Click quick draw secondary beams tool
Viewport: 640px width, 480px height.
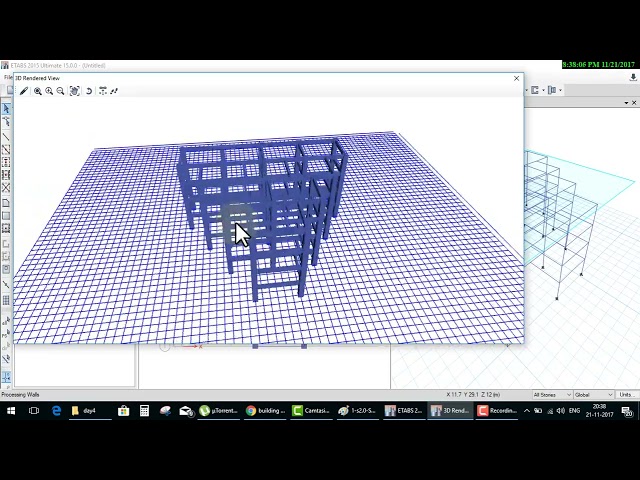tap(6, 175)
